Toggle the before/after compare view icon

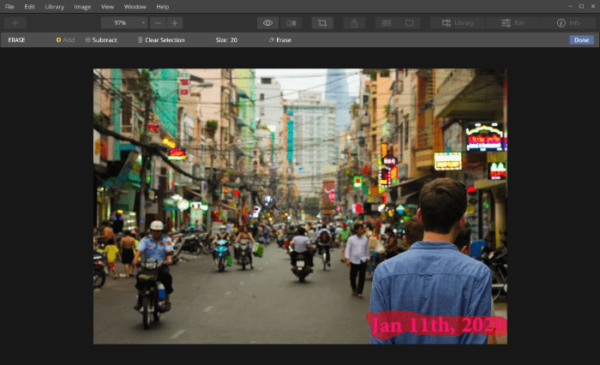[x=291, y=23]
